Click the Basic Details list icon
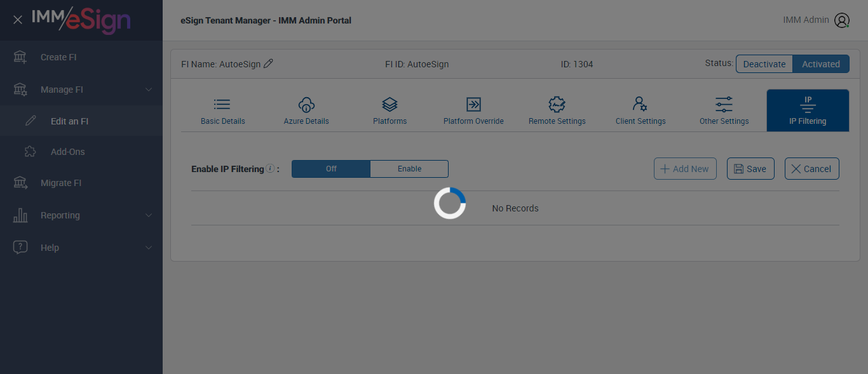Screen dimensions: 868x374 (x=222, y=104)
